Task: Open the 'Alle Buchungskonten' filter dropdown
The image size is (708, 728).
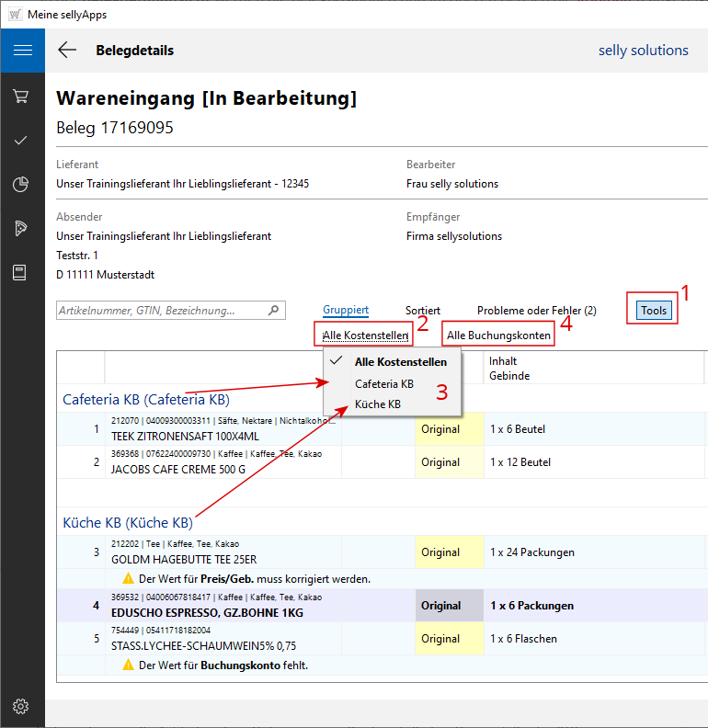Action: coord(498,336)
